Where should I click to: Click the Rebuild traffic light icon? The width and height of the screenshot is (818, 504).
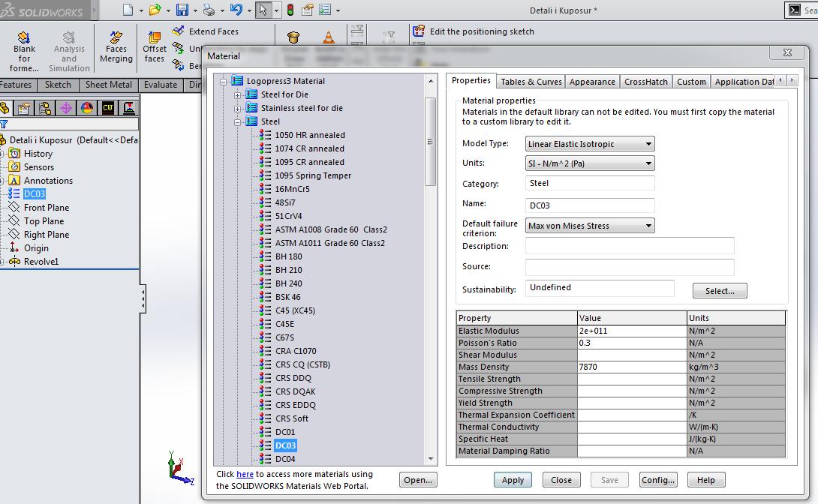point(290,10)
